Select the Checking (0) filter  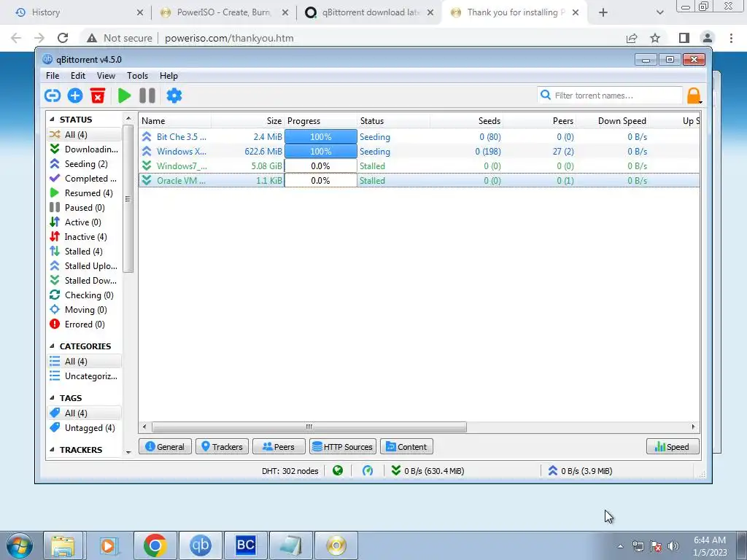(85, 295)
